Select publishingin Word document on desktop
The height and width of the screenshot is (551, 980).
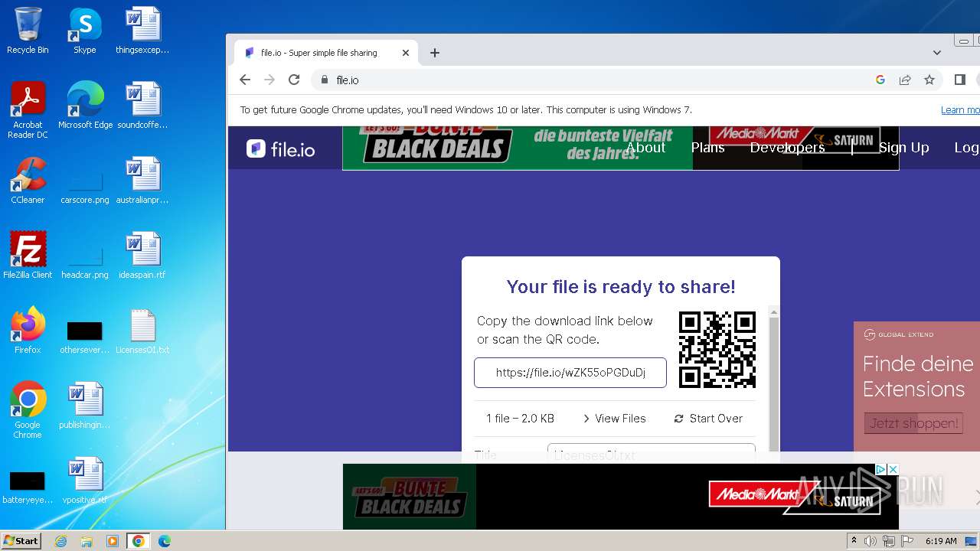[x=85, y=406]
